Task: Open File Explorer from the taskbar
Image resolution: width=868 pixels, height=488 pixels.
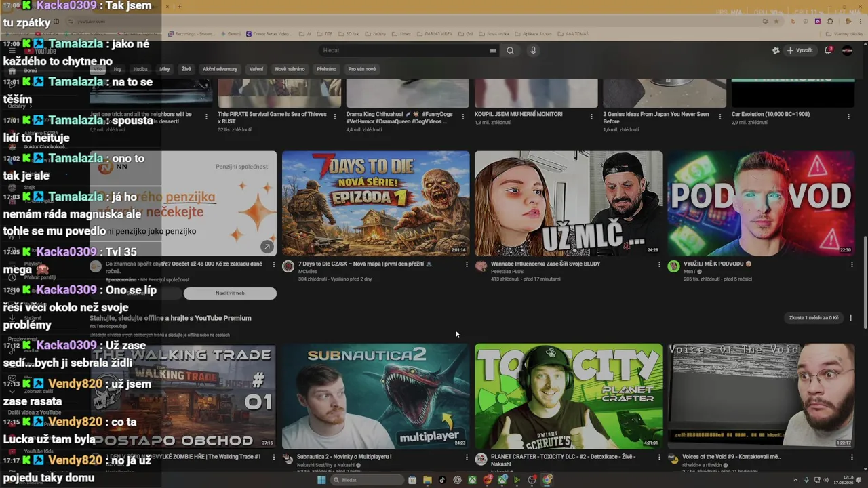Action: (427, 480)
